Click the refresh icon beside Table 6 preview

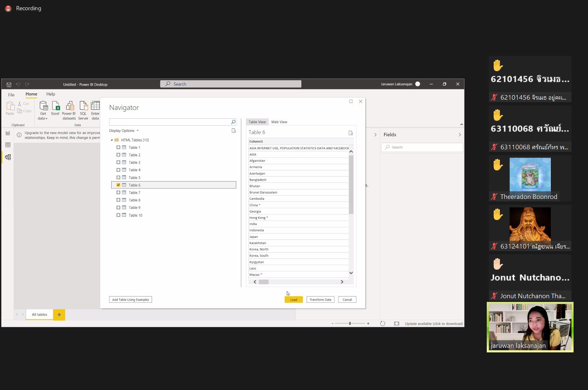tap(350, 133)
